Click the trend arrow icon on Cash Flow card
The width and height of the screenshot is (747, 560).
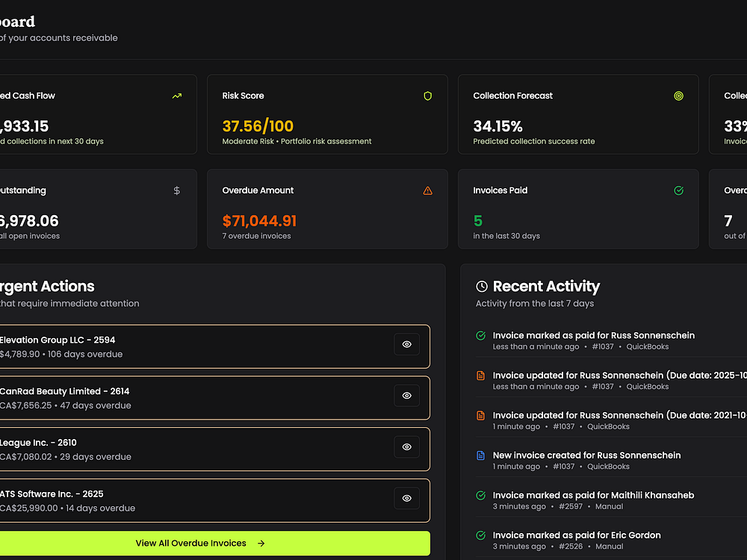(x=177, y=96)
